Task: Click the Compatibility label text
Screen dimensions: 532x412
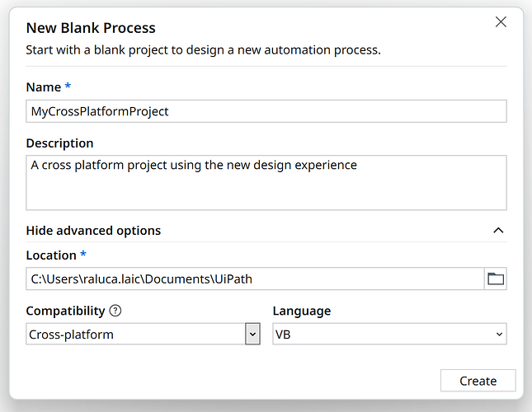Action: pos(65,311)
